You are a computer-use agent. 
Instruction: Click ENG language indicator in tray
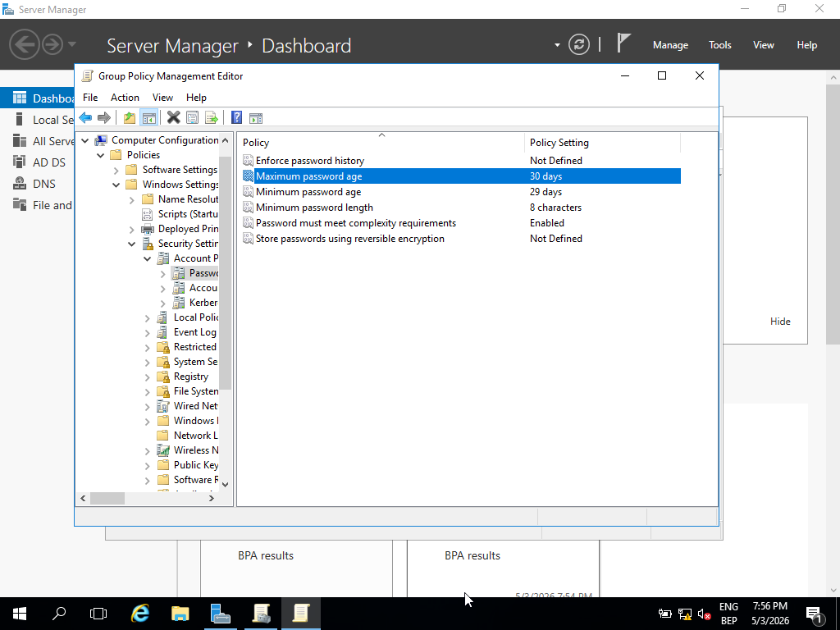(728, 606)
